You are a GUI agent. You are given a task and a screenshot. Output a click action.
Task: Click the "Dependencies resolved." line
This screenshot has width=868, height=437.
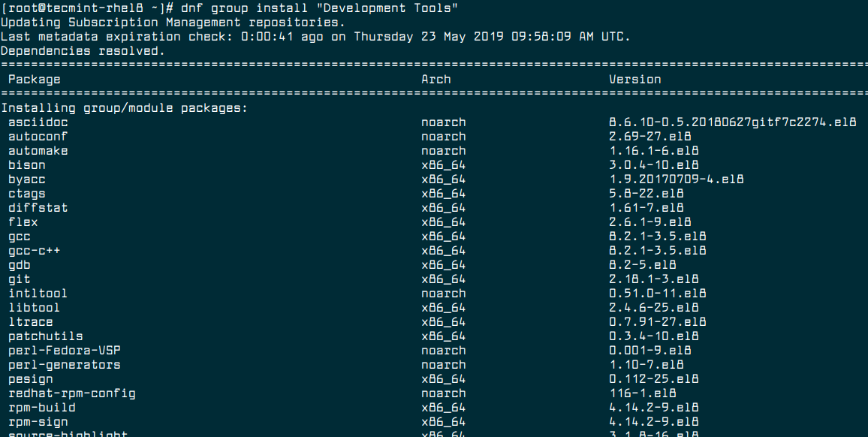pyautogui.click(x=83, y=51)
